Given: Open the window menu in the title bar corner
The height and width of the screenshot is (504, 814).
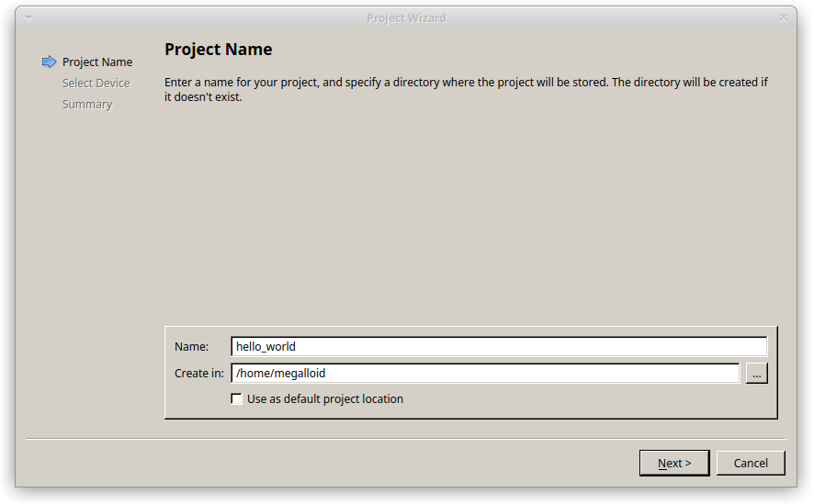Looking at the screenshot, I should click(x=28, y=17).
